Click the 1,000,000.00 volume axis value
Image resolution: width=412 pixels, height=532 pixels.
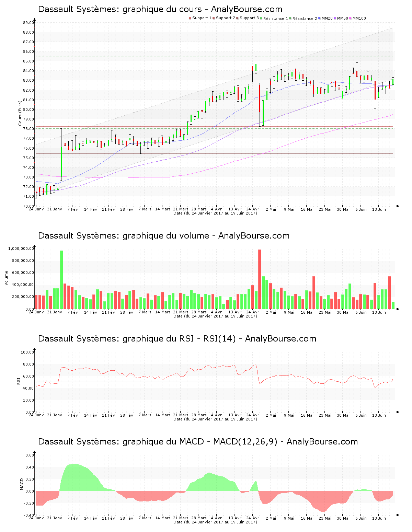pyautogui.click(x=21, y=248)
